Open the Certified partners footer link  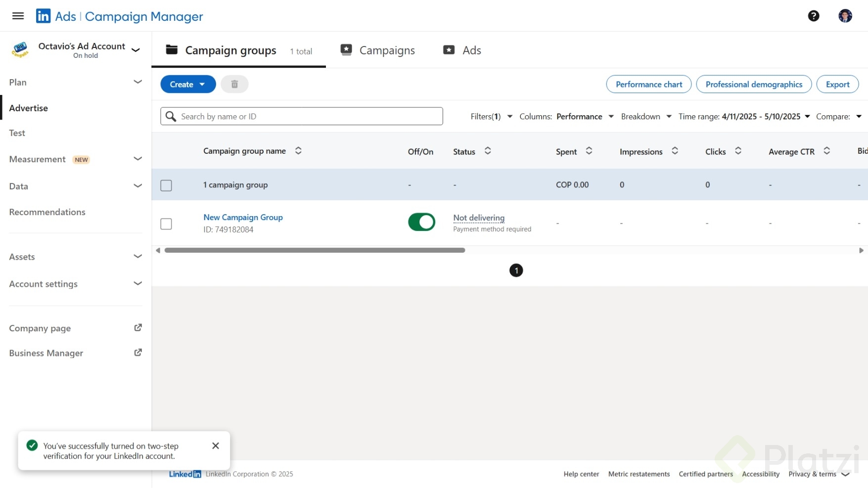click(x=706, y=474)
